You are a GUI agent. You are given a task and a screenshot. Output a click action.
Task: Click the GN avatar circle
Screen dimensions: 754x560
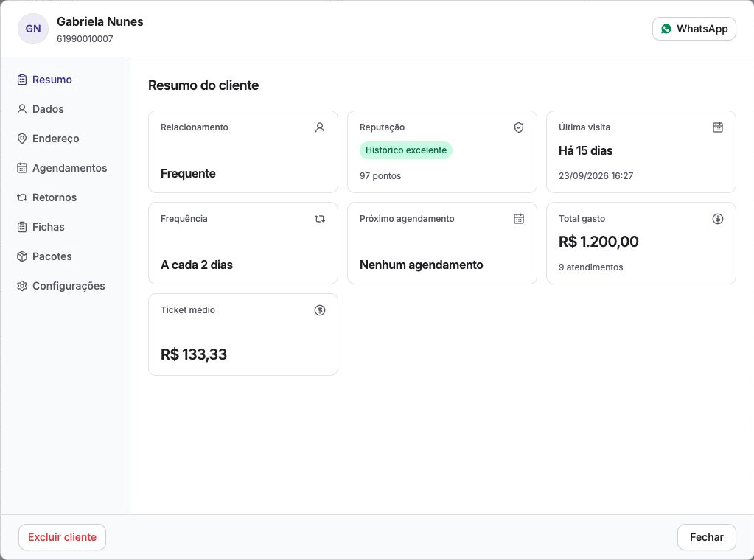33,29
